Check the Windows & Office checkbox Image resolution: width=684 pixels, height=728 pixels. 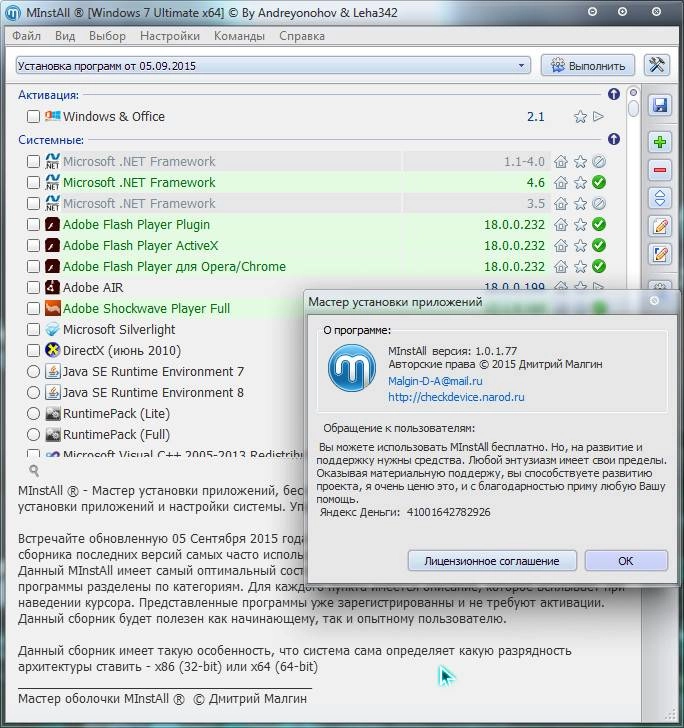pyautogui.click(x=33, y=116)
